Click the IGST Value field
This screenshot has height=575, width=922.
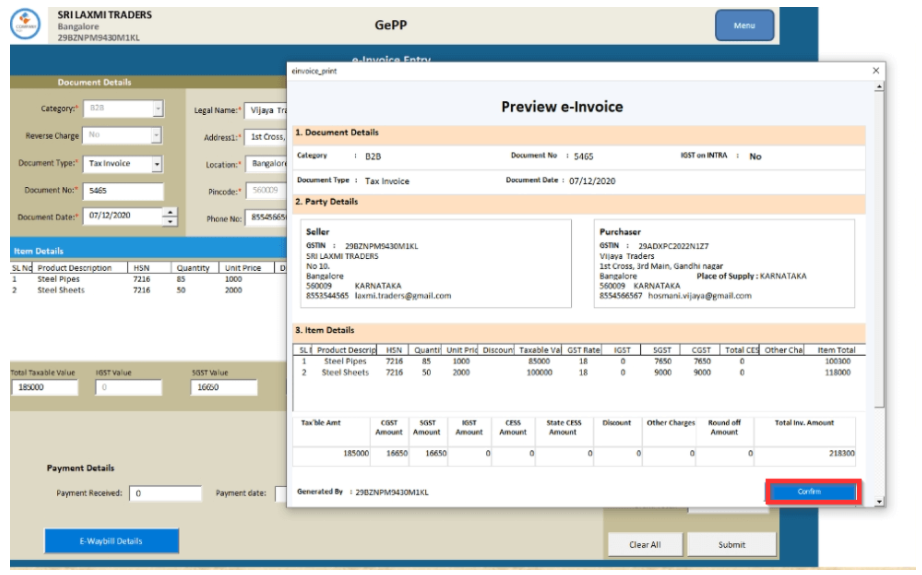click(x=128, y=387)
